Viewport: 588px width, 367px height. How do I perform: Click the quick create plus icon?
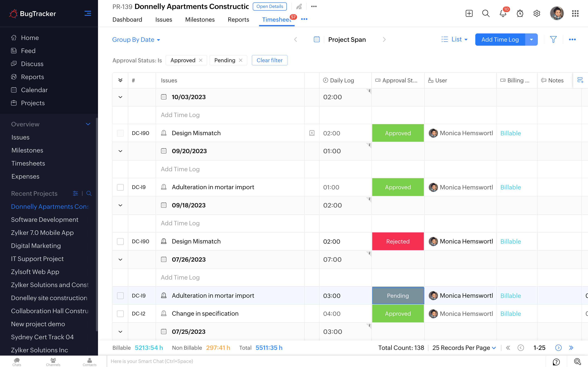tap(469, 13)
